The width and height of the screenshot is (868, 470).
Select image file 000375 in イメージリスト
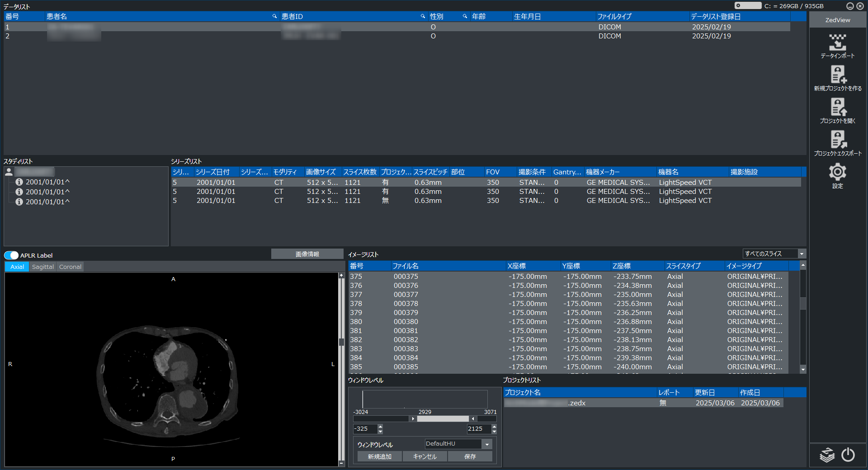click(568, 277)
